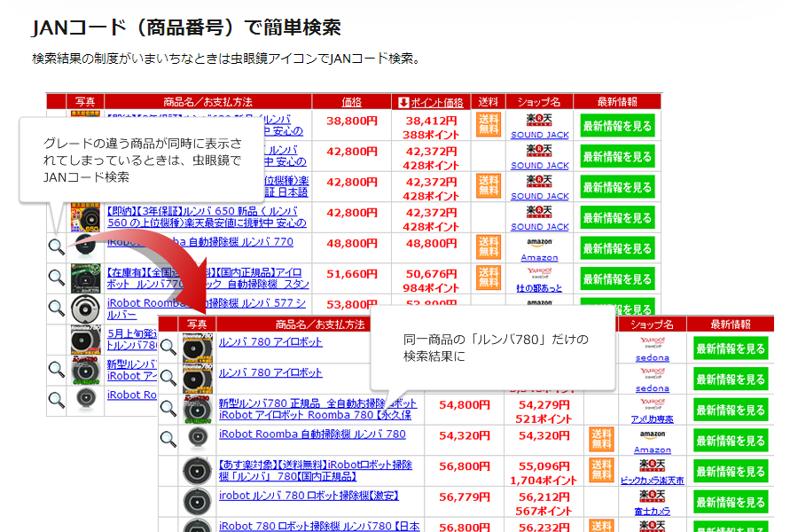The image size is (798, 532).
Task: Click 最新情報を見る button in 51,660円 row
Action: (x=617, y=279)
